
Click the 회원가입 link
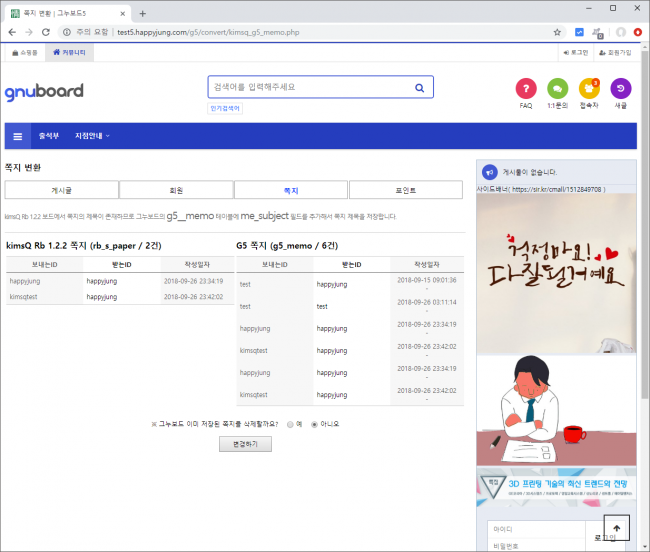pyautogui.click(x=615, y=51)
